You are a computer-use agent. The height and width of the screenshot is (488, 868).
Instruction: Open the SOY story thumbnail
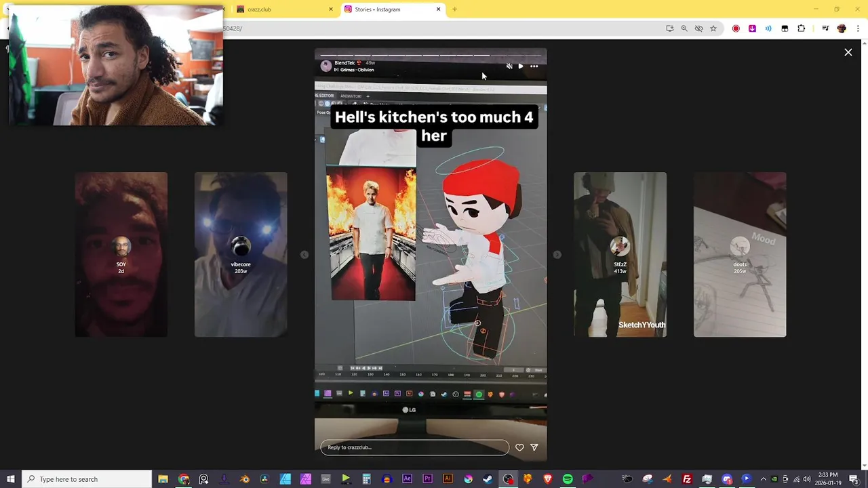(121, 254)
